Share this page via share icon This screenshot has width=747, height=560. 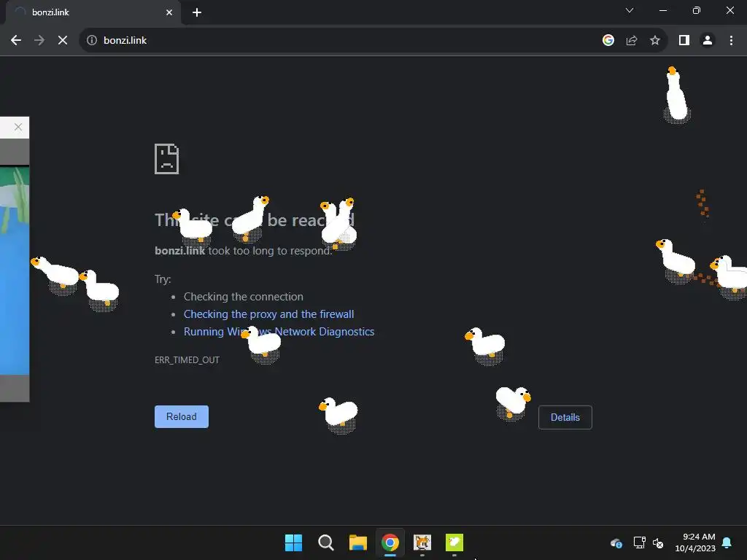(632, 41)
